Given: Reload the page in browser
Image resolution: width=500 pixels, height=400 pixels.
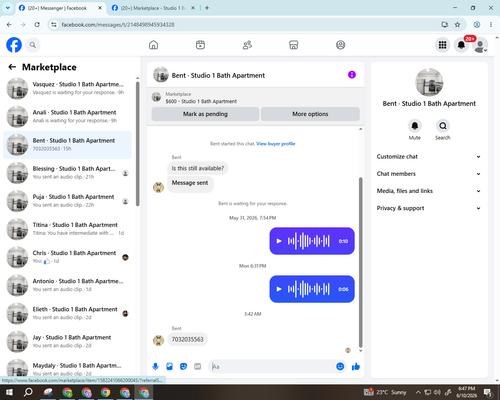Looking at the screenshot, I should pyautogui.click(x=37, y=24).
